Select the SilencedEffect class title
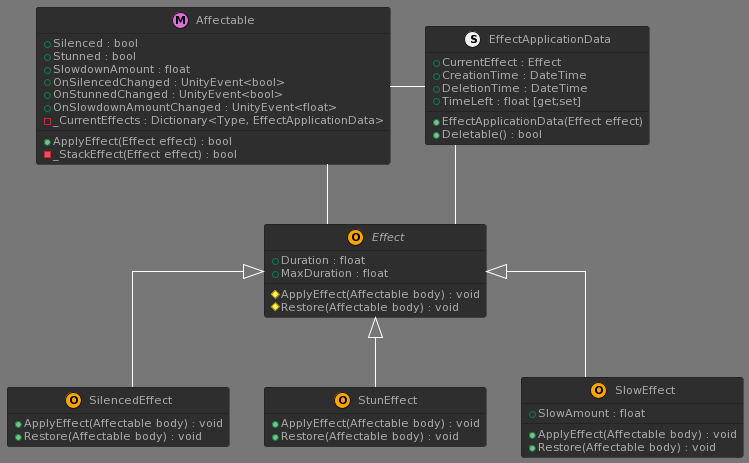Screen dimensions: 749x463 (130, 400)
